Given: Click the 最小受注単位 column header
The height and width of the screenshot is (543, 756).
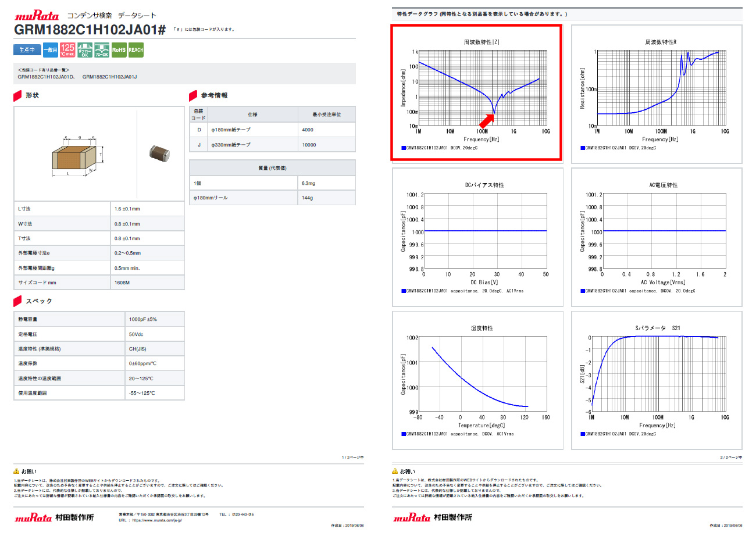Looking at the screenshot, I should click(x=326, y=115).
